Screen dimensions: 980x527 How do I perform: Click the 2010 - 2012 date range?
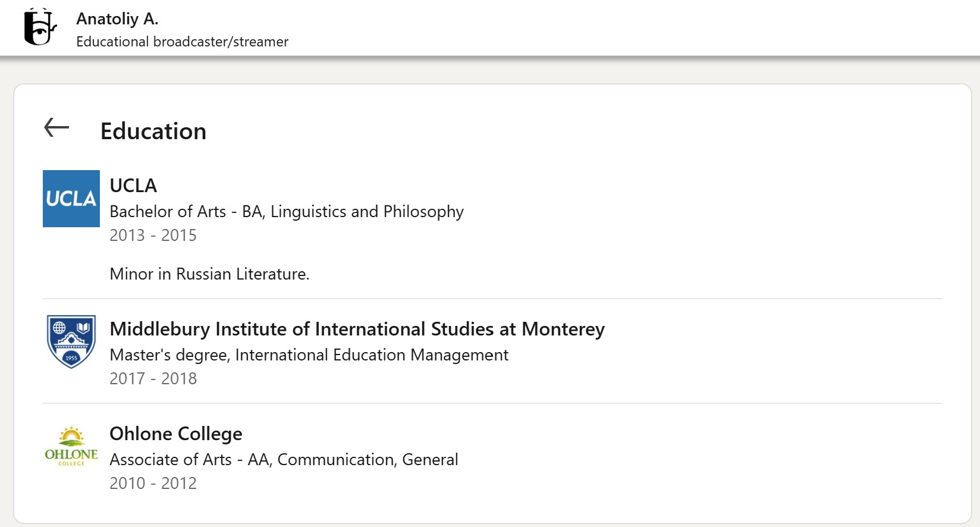tap(153, 484)
